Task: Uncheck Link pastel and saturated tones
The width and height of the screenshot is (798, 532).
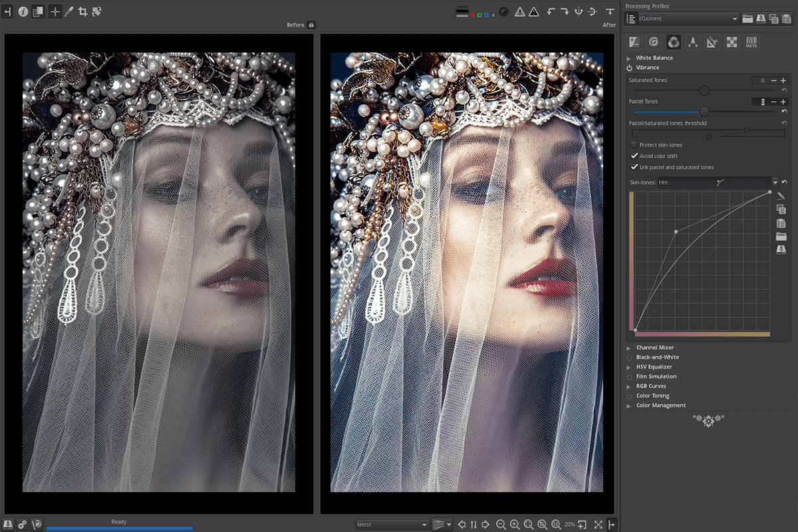Action: coord(634,167)
